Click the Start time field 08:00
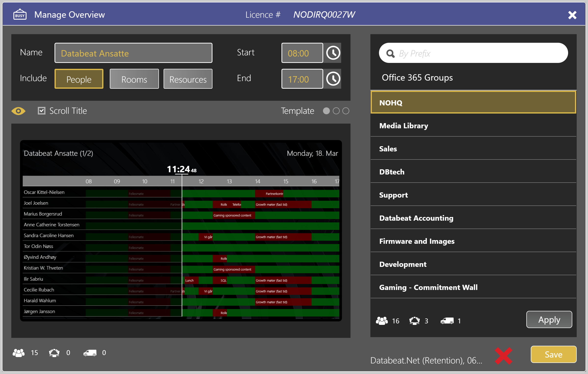 pos(302,53)
